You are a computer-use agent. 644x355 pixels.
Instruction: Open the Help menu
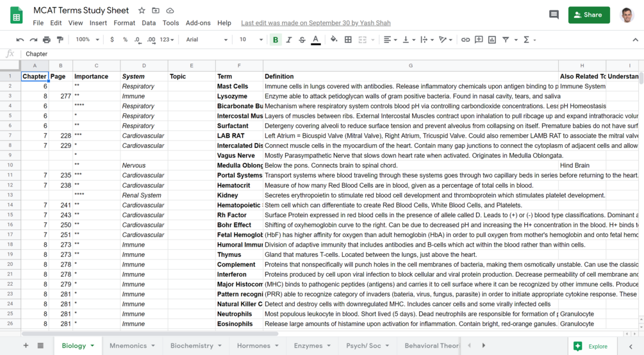224,23
